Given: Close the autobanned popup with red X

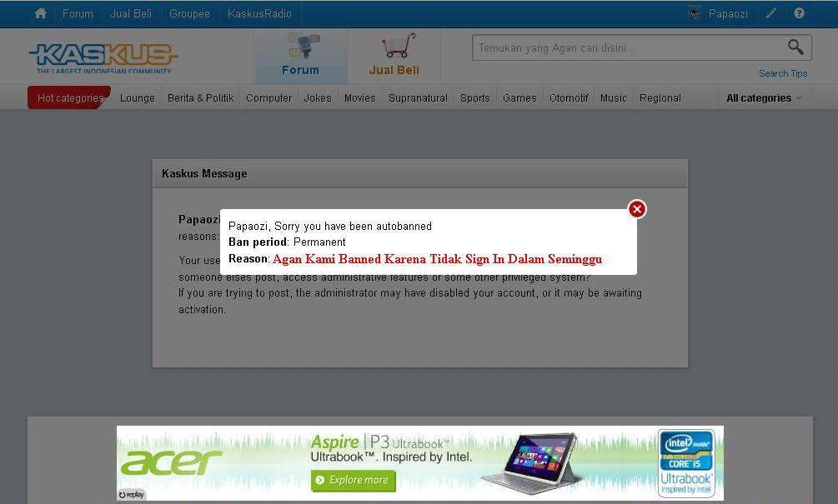Looking at the screenshot, I should pyautogui.click(x=637, y=209).
